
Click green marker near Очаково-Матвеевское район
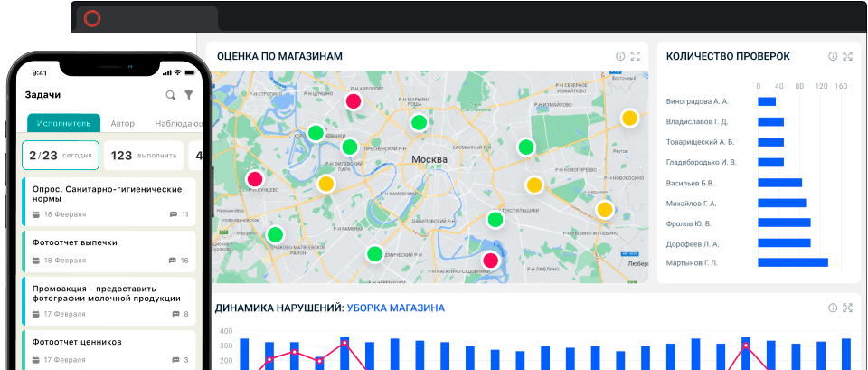(x=275, y=235)
